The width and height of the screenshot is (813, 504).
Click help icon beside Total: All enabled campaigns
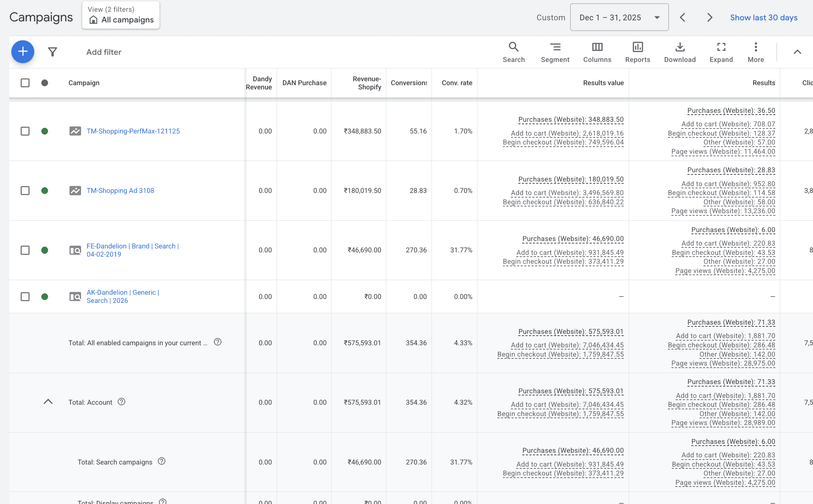pyautogui.click(x=217, y=342)
